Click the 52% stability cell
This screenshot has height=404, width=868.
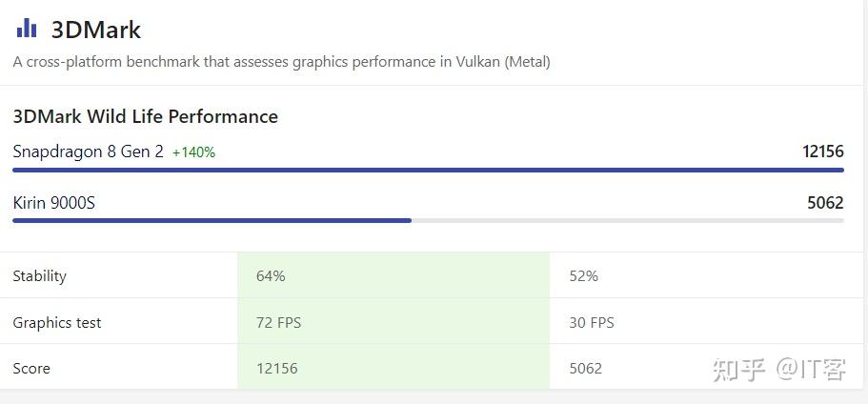pyautogui.click(x=583, y=276)
